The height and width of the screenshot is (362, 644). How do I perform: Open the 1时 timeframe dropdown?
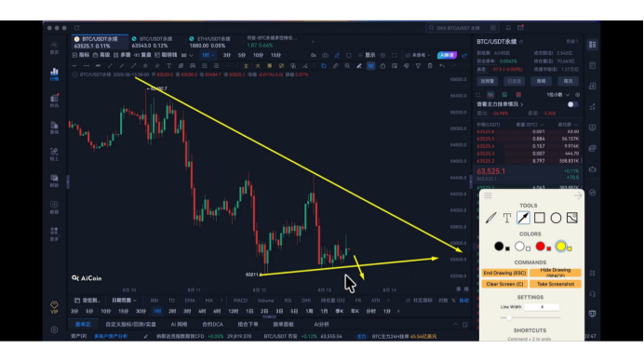pyautogui.click(x=208, y=55)
